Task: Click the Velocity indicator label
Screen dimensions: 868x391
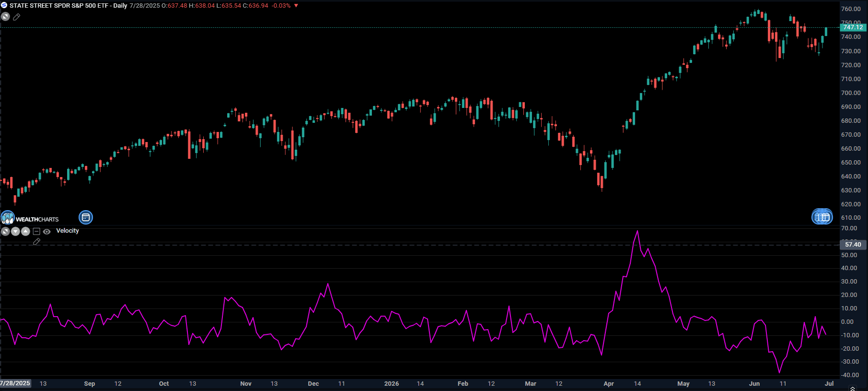Action: pos(68,231)
